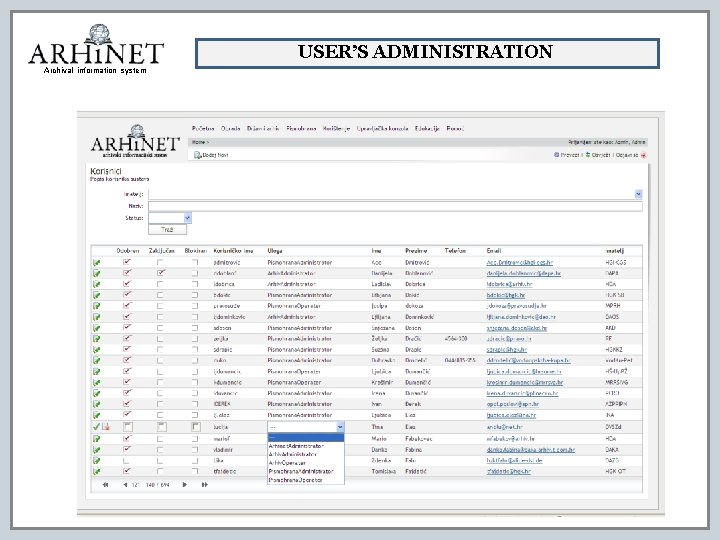Toggle Blokiran checkbox for ldobrica
720x540 pixels.
click(x=195, y=284)
